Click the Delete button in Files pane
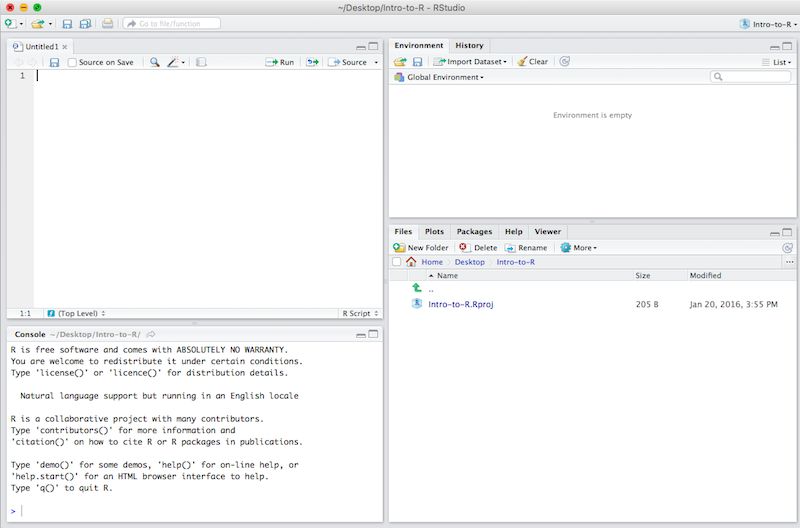800x528 pixels. [x=478, y=247]
